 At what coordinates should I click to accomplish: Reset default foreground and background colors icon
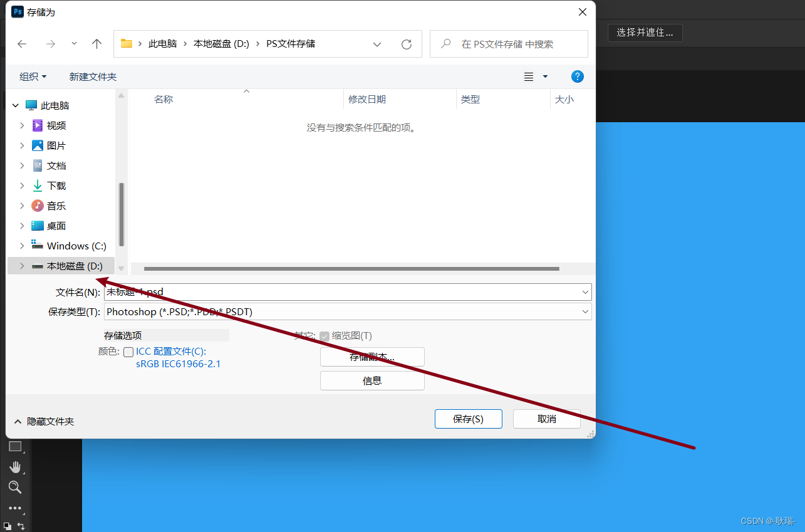(7, 526)
